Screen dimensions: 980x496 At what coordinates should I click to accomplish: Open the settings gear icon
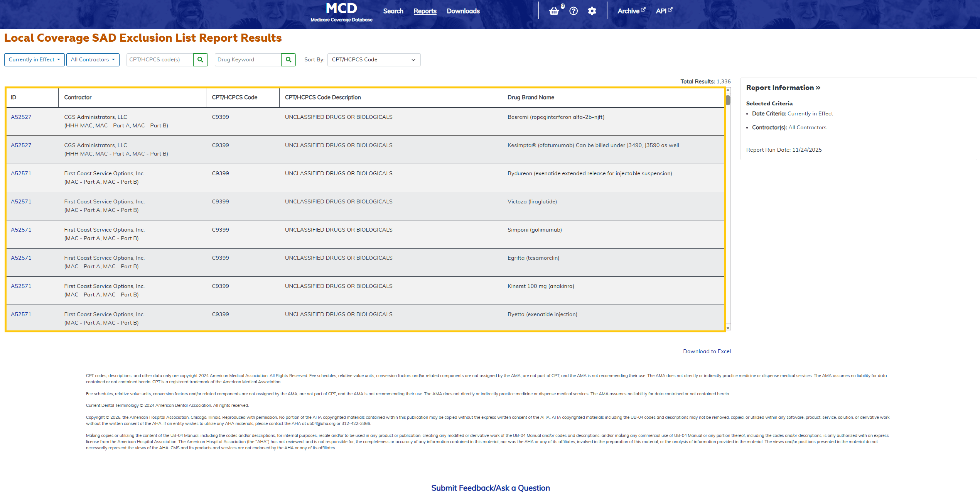592,10
